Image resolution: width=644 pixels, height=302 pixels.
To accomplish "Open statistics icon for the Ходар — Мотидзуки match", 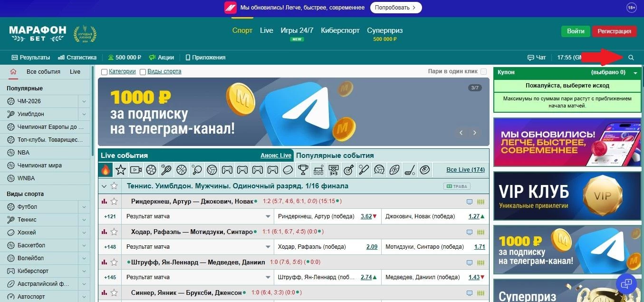I will [x=104, y=232].
